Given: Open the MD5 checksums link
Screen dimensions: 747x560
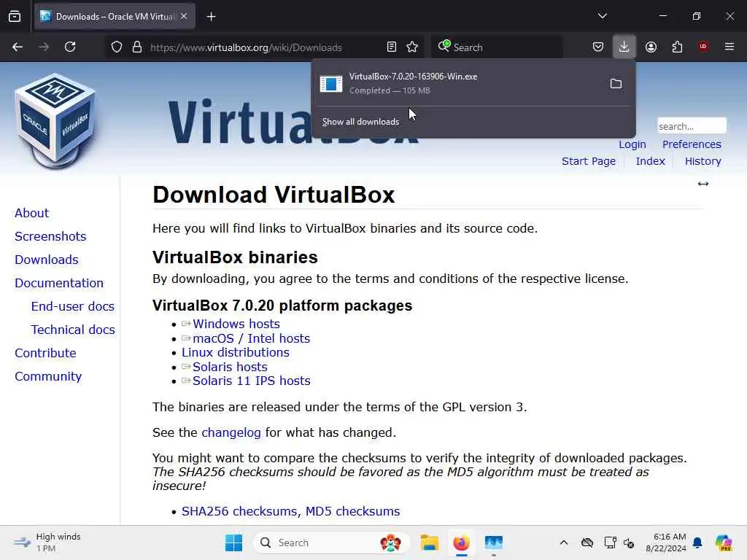Looking at the screenshot, I should coord(352,511).
